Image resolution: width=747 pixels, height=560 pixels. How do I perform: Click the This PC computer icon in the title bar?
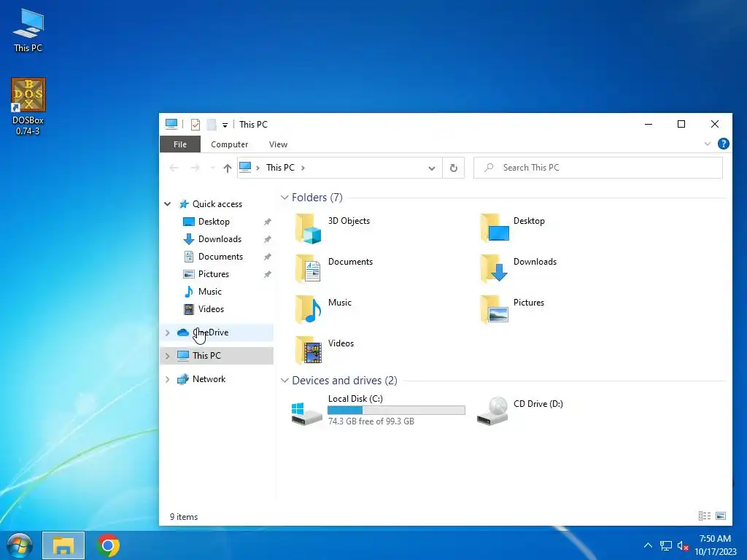click(x=171, y=124)
